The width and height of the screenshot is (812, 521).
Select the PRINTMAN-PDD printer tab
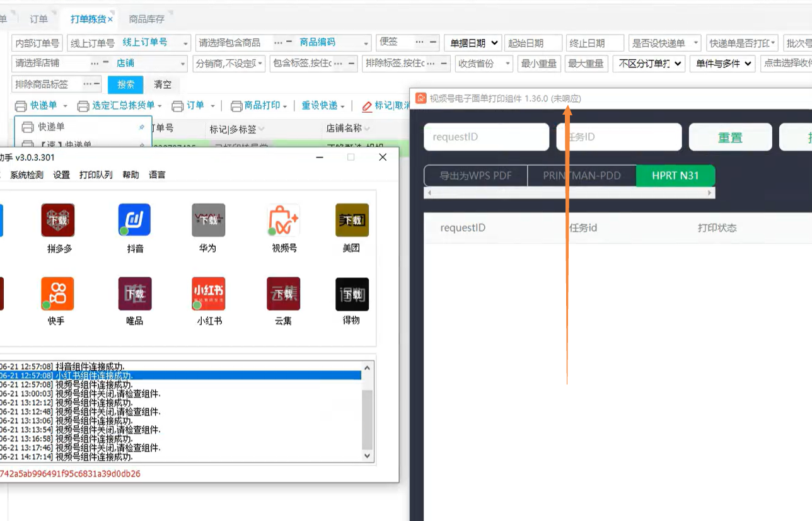tap(581, 176)
